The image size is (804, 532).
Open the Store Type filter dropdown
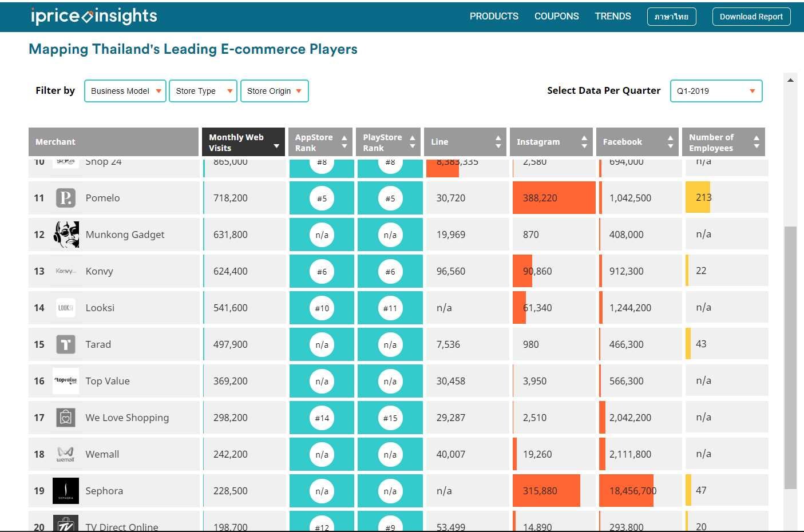coord(203,91)
